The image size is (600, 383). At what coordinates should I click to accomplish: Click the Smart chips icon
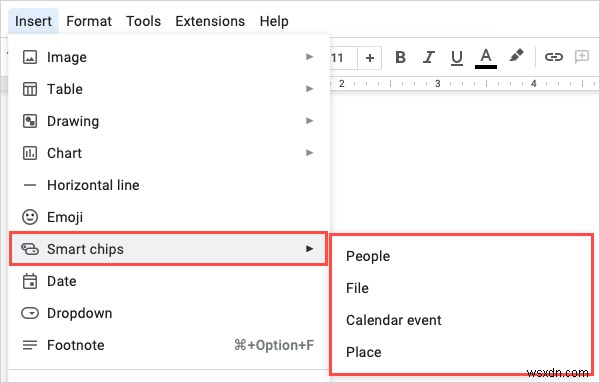(x=30, y=249)
